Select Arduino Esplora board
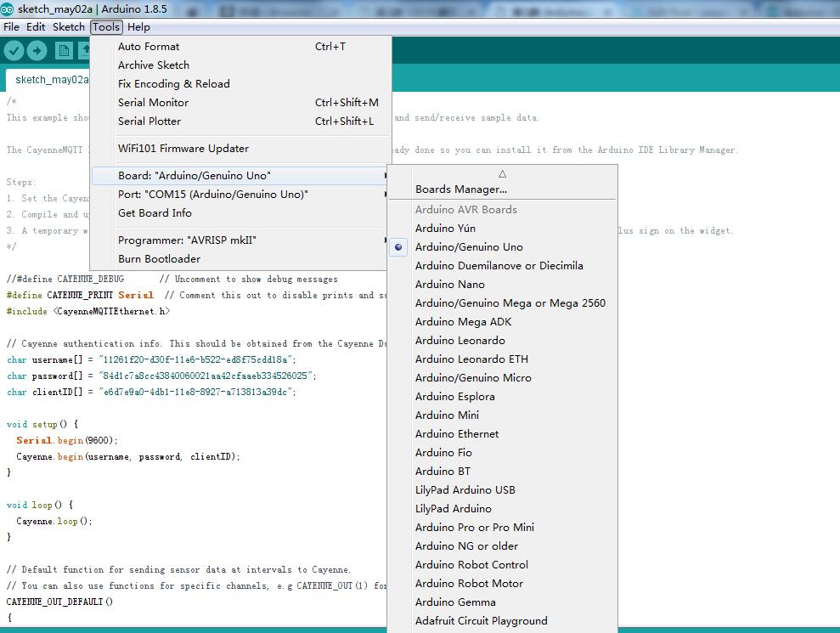The width and height of the screenshot is (840, 633). (x=503, y=397)
